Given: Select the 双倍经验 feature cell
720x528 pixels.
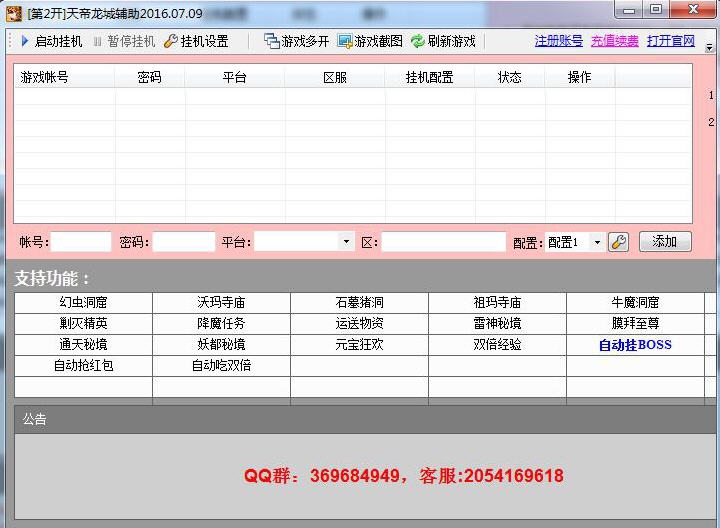Looking at the screenshot, I should point(497,345).
